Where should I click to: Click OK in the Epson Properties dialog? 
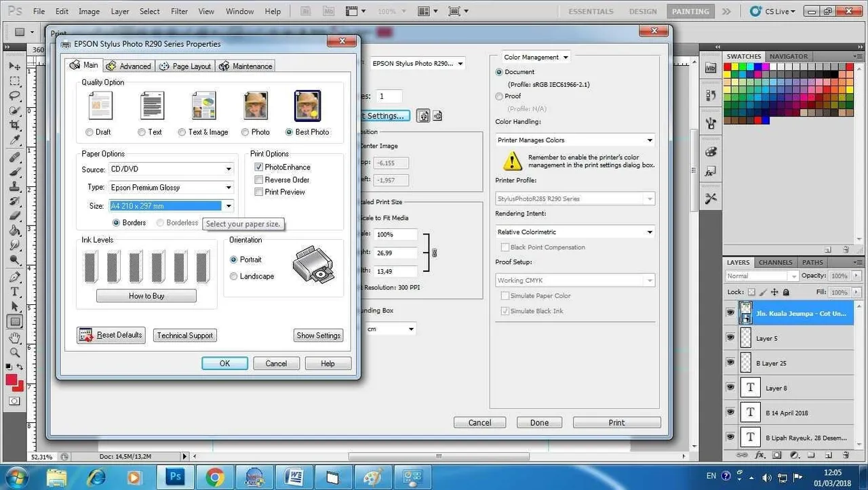225,363
